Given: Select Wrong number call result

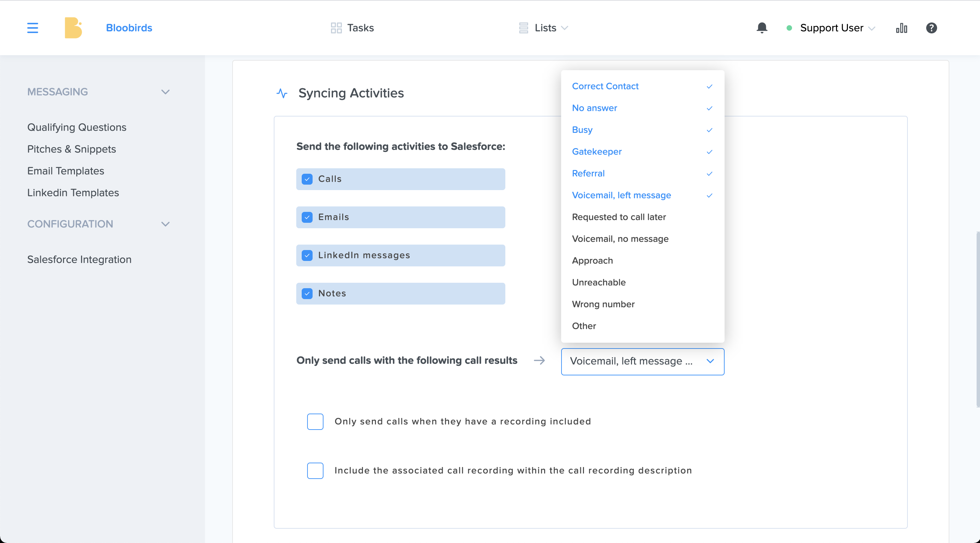Looking at the screenshot, I should 643,304.
